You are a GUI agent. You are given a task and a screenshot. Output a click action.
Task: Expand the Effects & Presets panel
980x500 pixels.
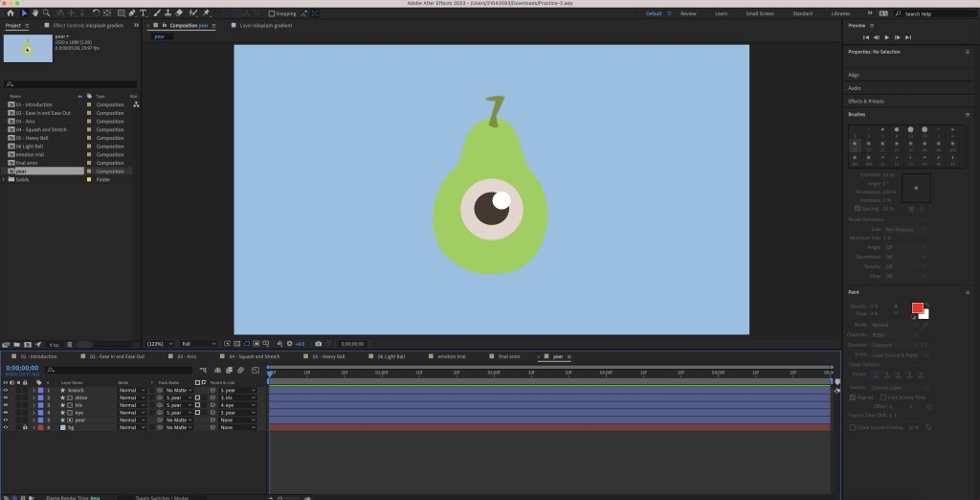click(x=865, y=102)
